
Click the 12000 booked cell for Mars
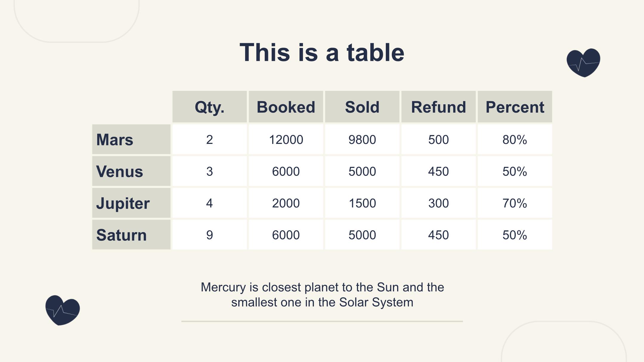[x=286, y=139]
